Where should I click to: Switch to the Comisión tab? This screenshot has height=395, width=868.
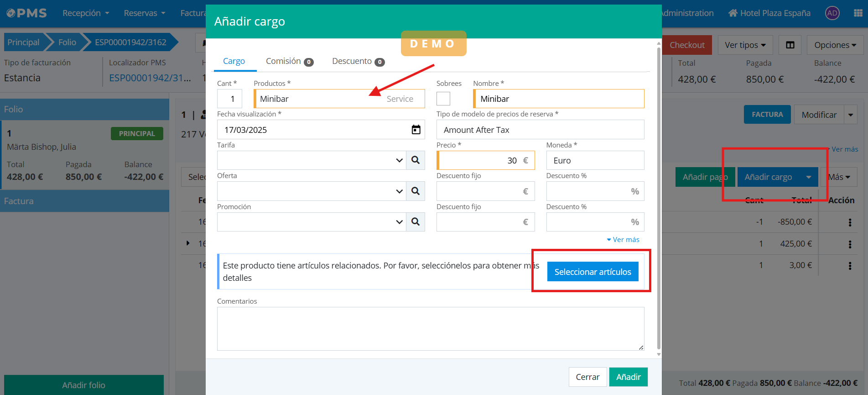[289, 61]
